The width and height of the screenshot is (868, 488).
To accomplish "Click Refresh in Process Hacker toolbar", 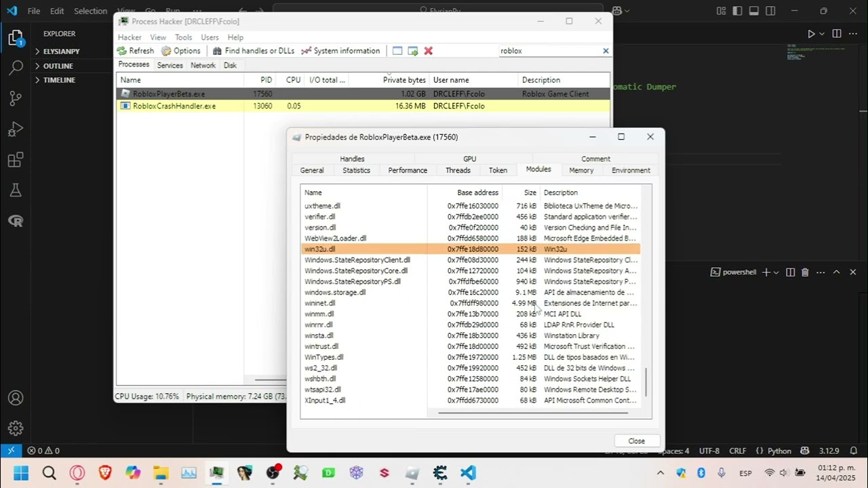I will [136, 51].
